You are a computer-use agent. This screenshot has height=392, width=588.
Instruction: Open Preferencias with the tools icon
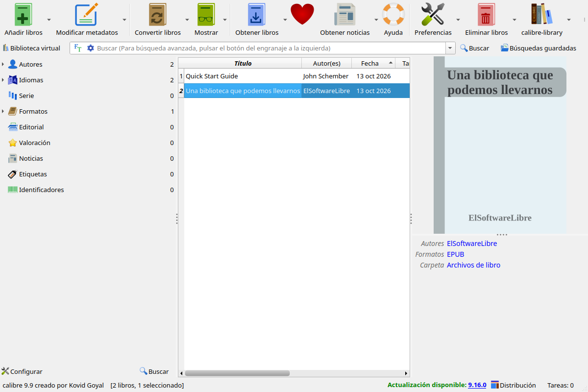pos(433,15)
